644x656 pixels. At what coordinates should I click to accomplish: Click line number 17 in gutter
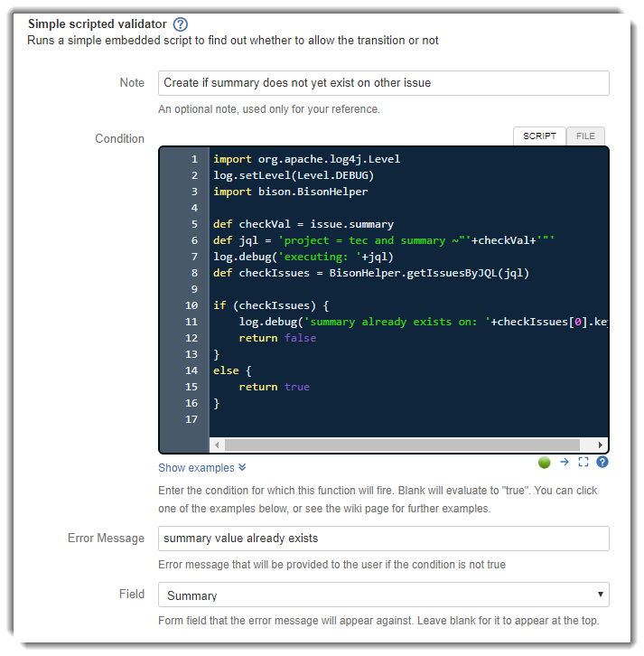191,419
